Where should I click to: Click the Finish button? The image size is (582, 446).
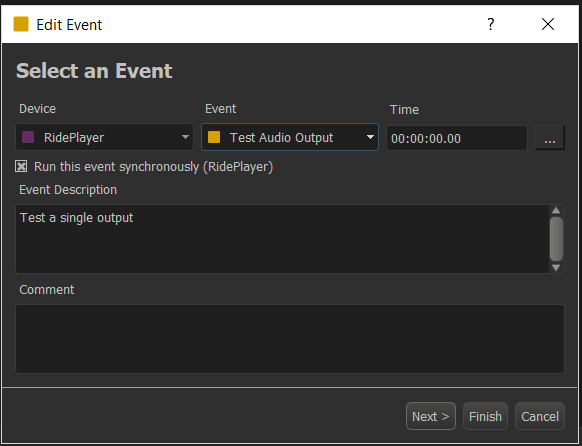coord(485,416)
